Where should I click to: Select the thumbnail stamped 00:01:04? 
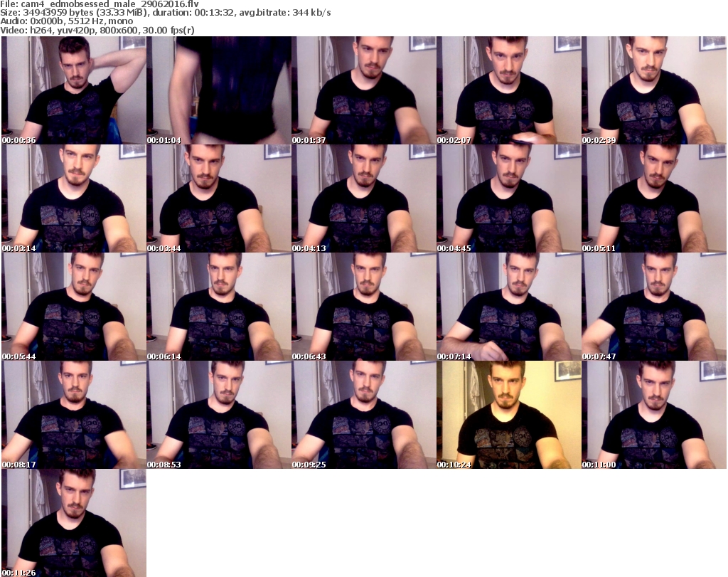click(219, 90)
